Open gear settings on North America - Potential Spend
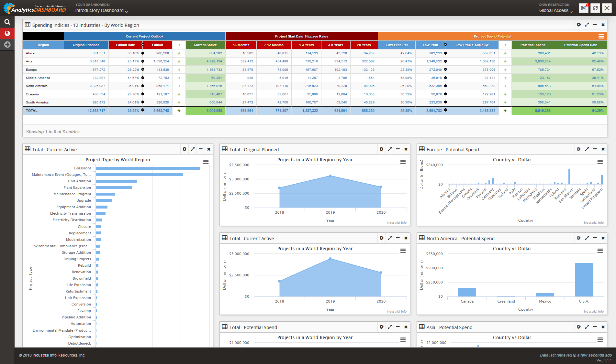The width and height of the screenshot is (616, 364). pyautogui.click(x=579, y=238)
